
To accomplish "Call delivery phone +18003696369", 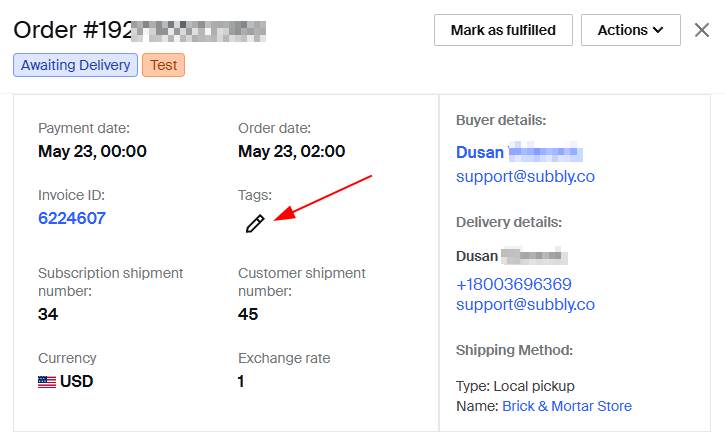I will coord(514,284).
